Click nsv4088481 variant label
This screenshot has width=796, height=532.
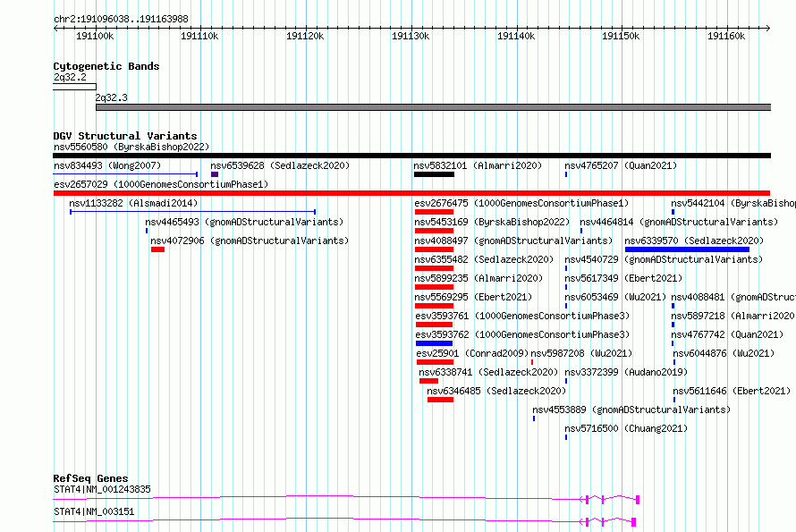pyautogui.click(x=733, y=298)
